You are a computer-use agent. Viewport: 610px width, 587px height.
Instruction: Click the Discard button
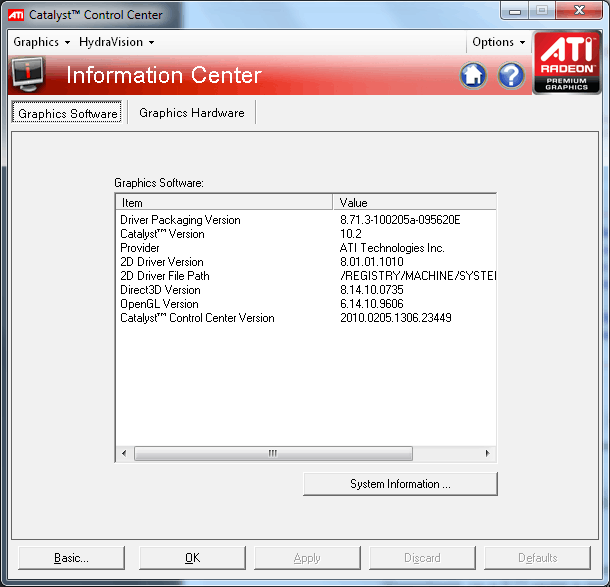tap(422, 558)
